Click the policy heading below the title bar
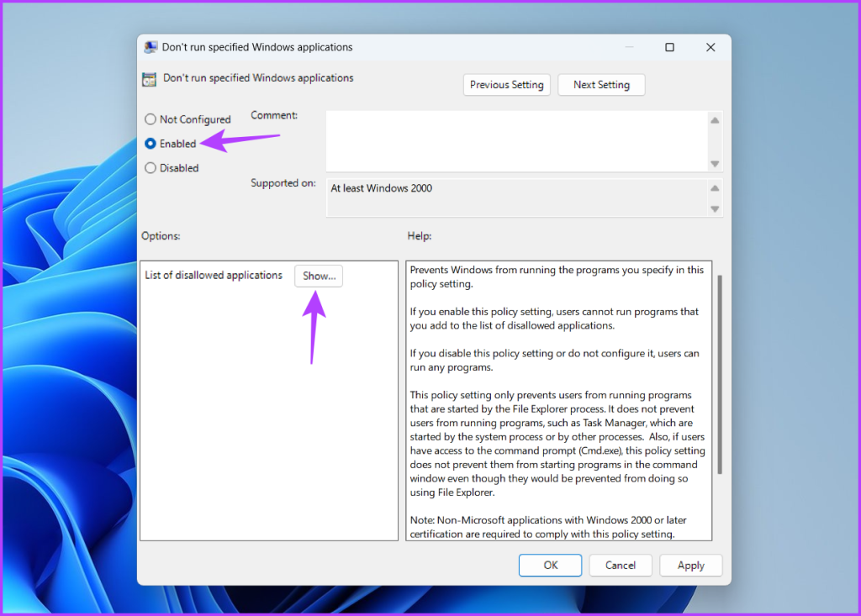This screenshot has width=861, height=616. click(x=258, y=78)
